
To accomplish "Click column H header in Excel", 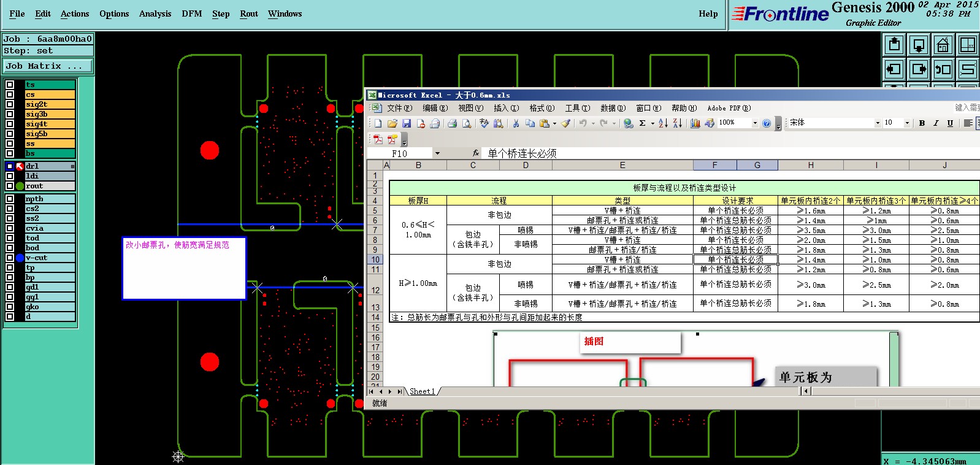I will tap(811, 165).
